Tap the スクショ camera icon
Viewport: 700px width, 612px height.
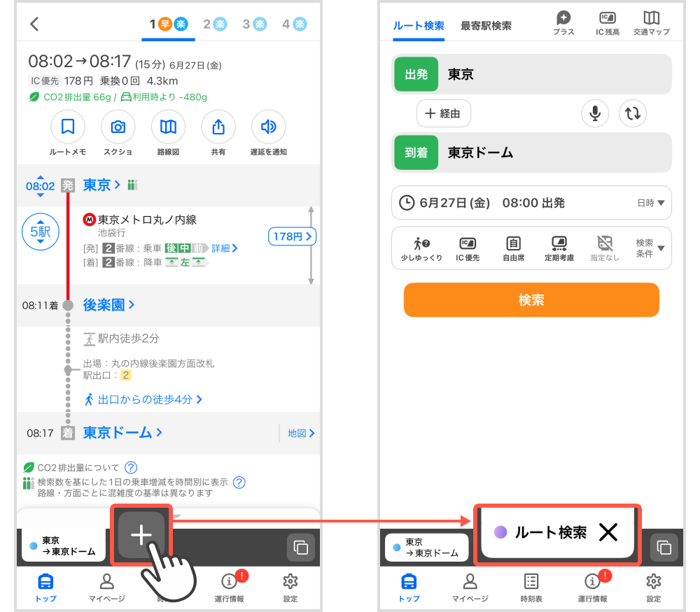118,127
